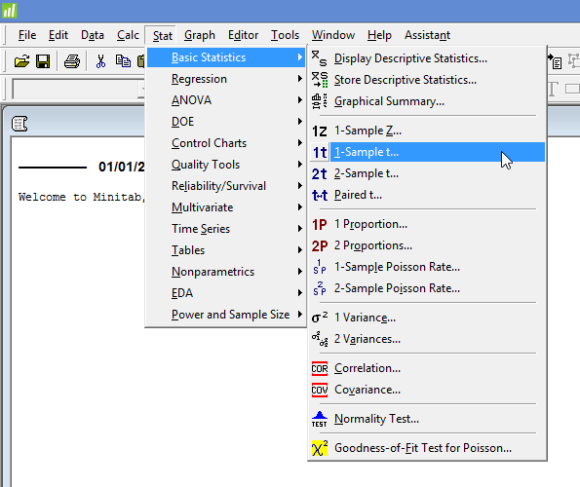
Task: Open the Assistant menu
Action: tap(427, 35)
